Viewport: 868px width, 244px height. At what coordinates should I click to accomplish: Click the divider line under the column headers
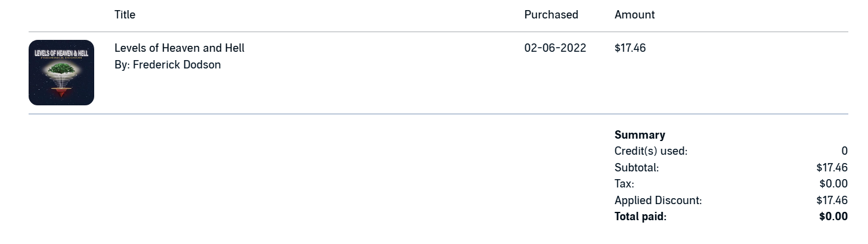point(438,32)
